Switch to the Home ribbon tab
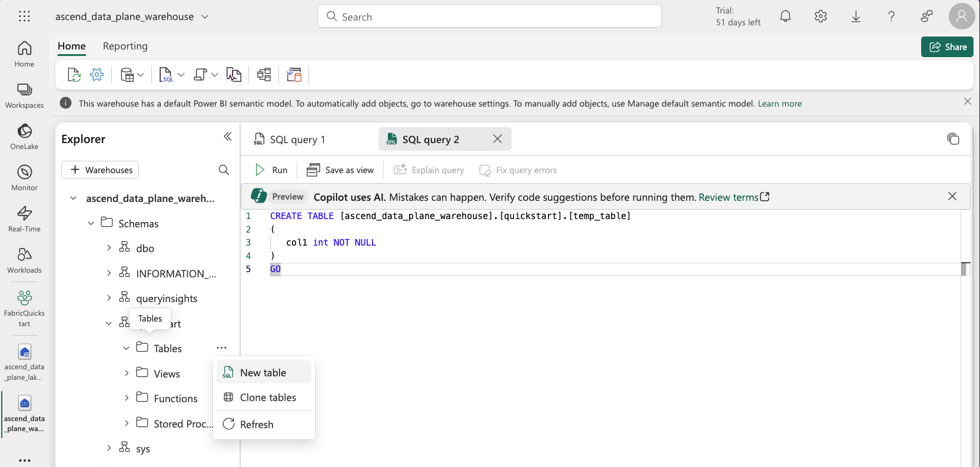The image size is (980, 467). coord(72,46)
